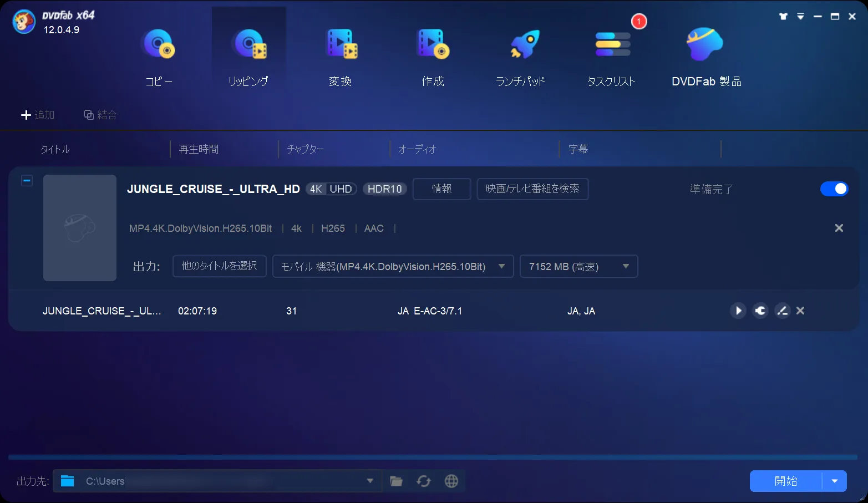Click version number 12.0.4.9
Viewport: 868px width, 503px height.
[x=62, y=30]
